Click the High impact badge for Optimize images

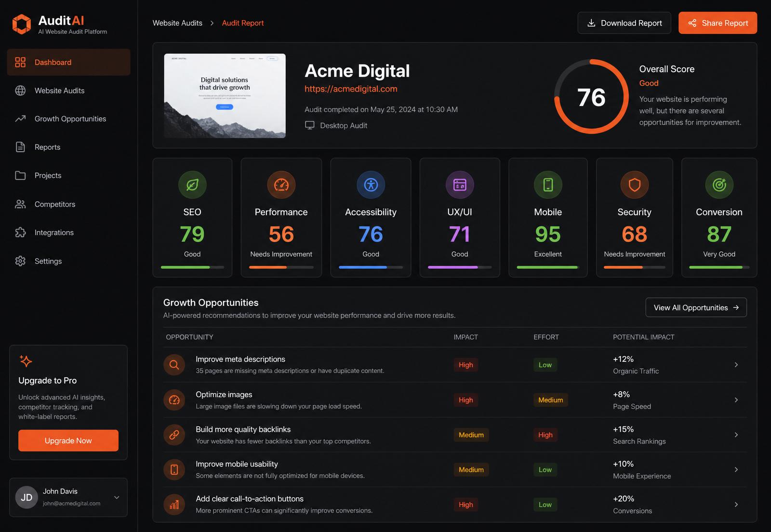(x=465, y=400)
